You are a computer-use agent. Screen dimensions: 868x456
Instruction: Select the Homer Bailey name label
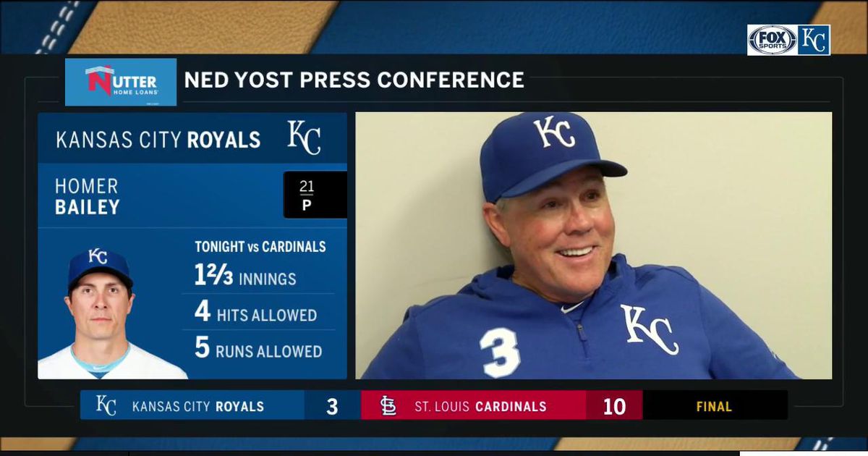click(x=88, y=197)
